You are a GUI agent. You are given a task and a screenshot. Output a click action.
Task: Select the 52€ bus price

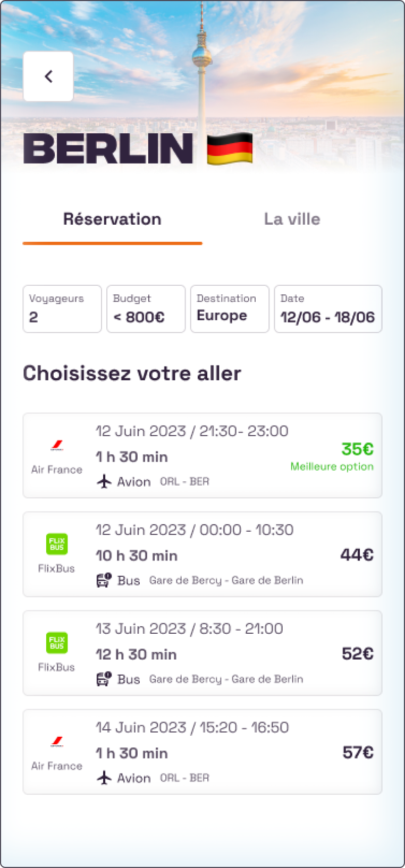tap(357, 653)
